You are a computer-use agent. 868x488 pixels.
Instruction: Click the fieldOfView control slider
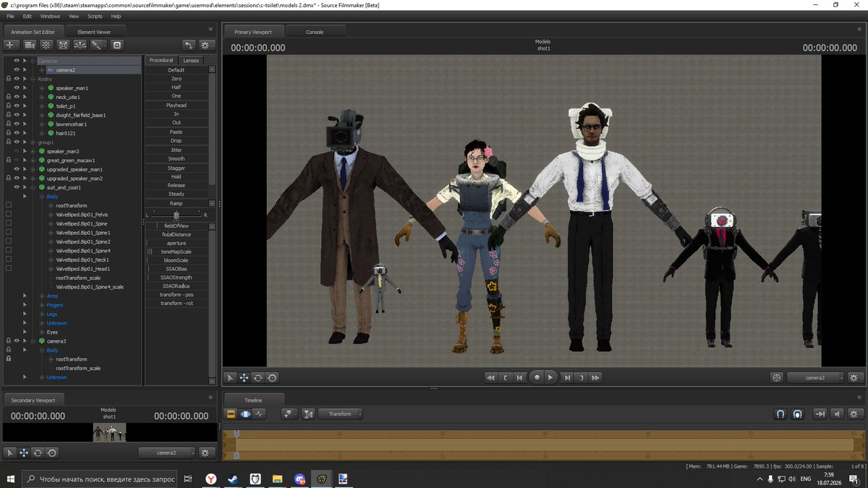(x=176, y=226)
